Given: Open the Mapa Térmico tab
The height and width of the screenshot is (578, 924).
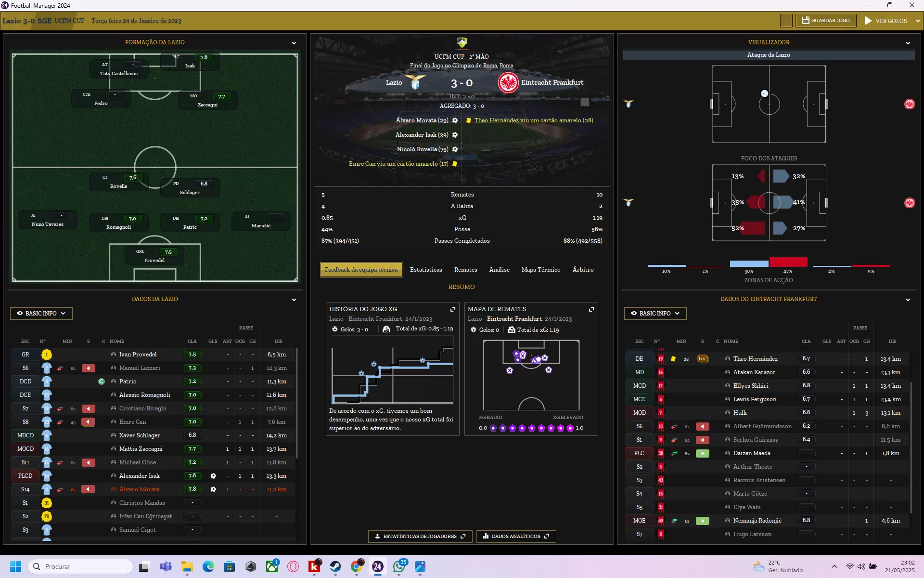Looking at the screenshot, I should 541,270.
